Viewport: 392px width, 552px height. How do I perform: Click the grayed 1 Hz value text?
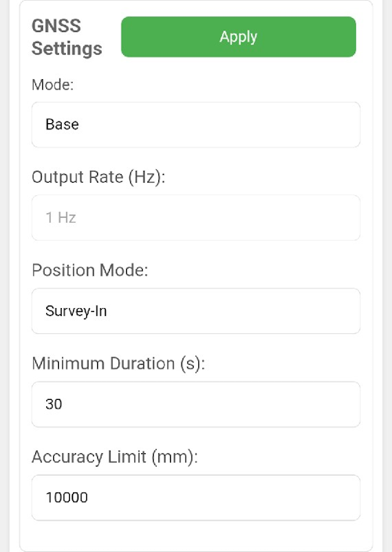pos(61,217)
